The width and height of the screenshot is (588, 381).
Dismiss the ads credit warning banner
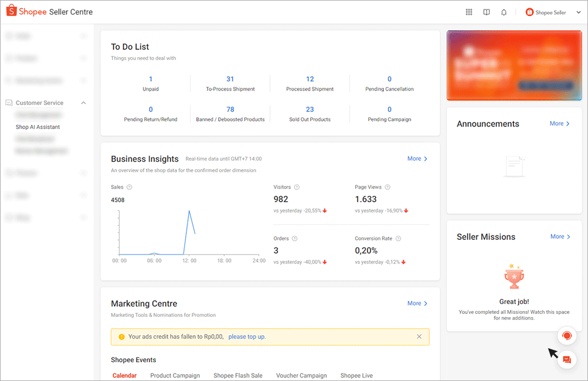click(x=419, y=336)
